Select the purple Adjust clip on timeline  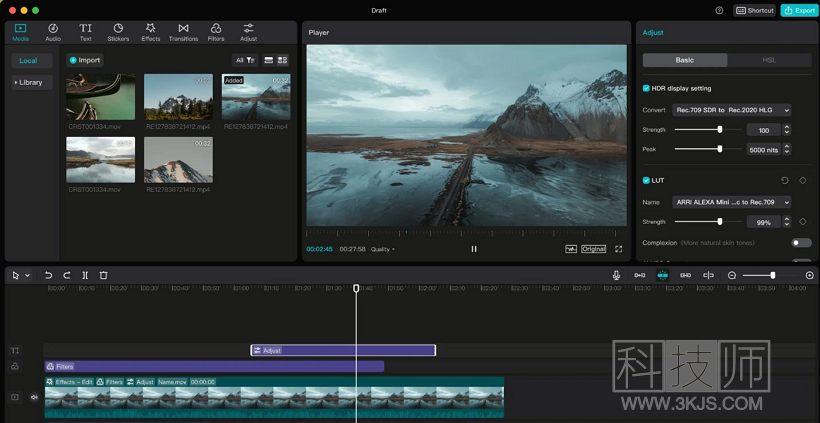tap(343, 350)
